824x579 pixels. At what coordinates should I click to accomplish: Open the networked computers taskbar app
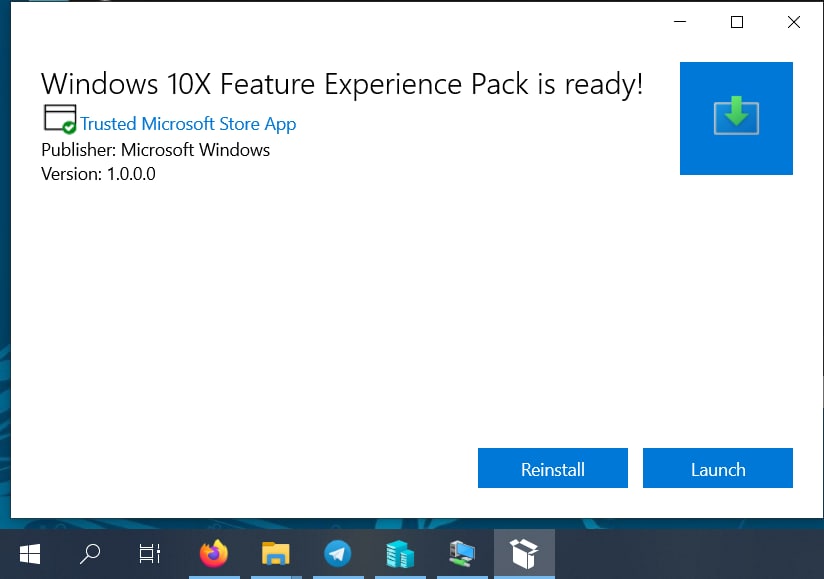tap(461, 554)
